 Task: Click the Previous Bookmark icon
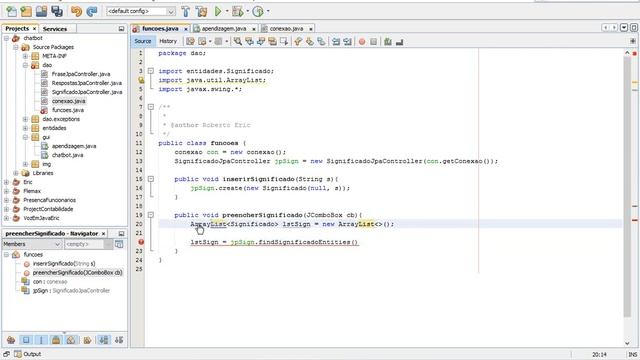coord(298,41)
